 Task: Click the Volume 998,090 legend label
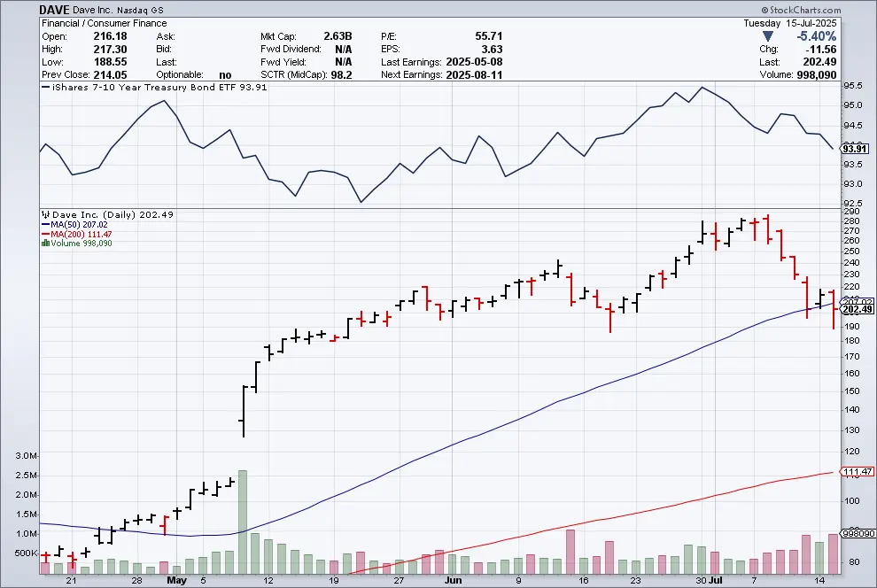point(81,244)
